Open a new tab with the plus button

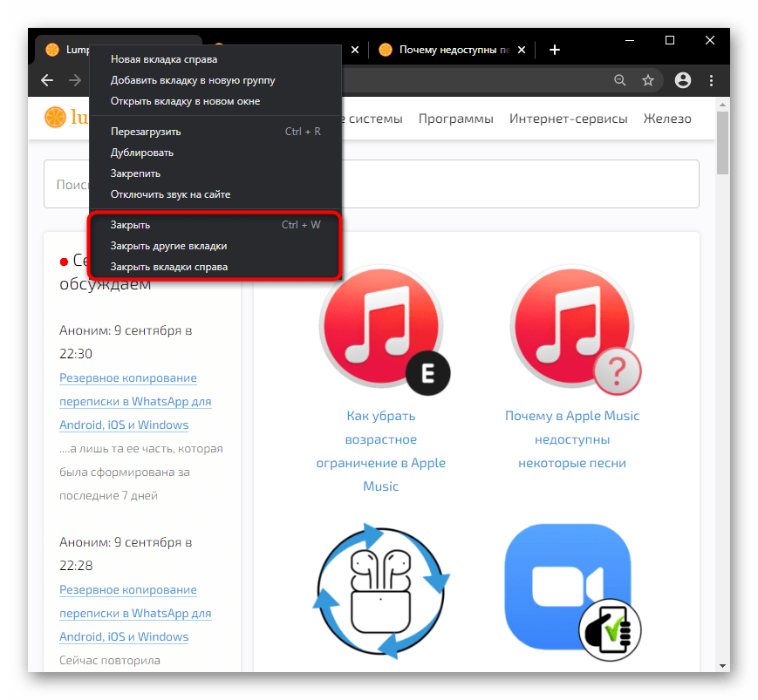556,50
